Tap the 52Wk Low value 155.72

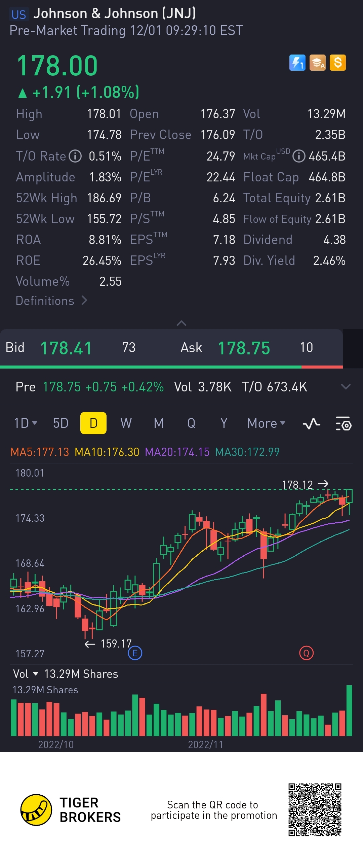[104, 219]
